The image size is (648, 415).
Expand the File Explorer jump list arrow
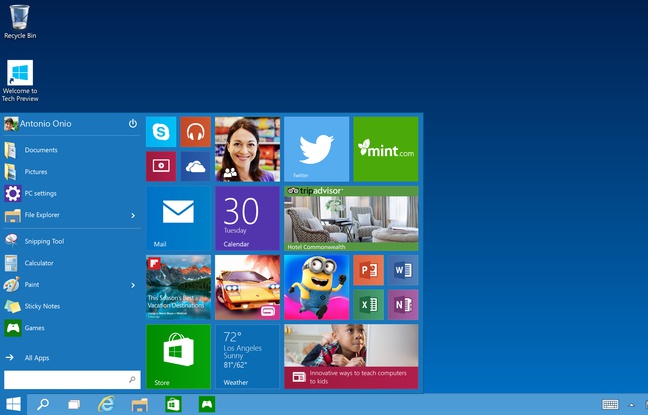(x=133, y=215)
